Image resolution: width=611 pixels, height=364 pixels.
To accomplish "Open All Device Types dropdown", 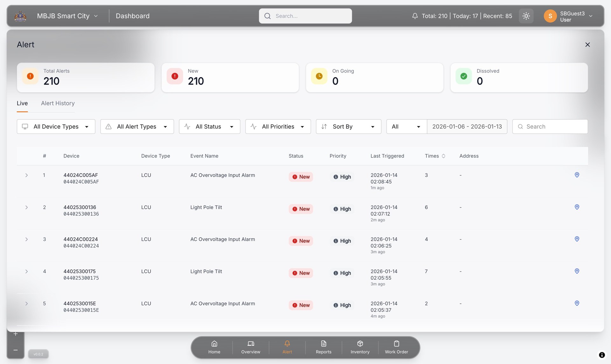I will tap(56, 127).
